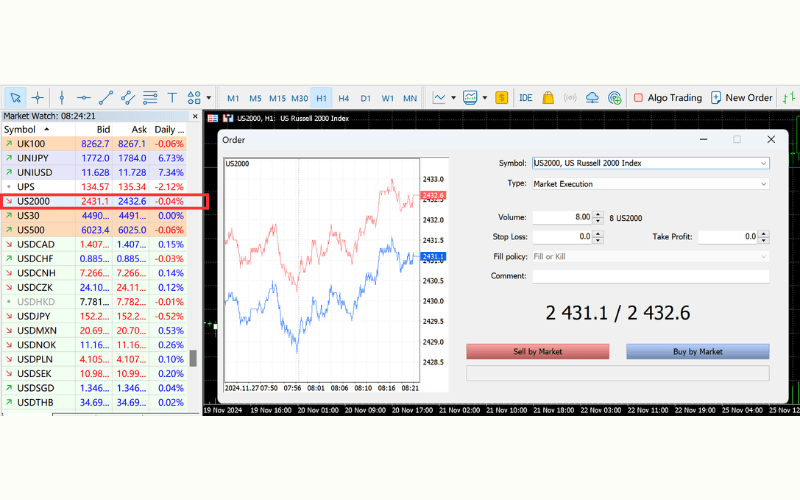
Task: Toggle Algo Trading on
Action: (x=668, y=97)
